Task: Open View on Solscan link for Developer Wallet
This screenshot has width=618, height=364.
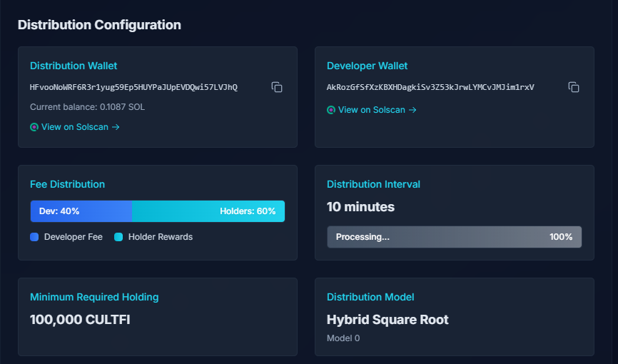Action: [x=372, y=110]
